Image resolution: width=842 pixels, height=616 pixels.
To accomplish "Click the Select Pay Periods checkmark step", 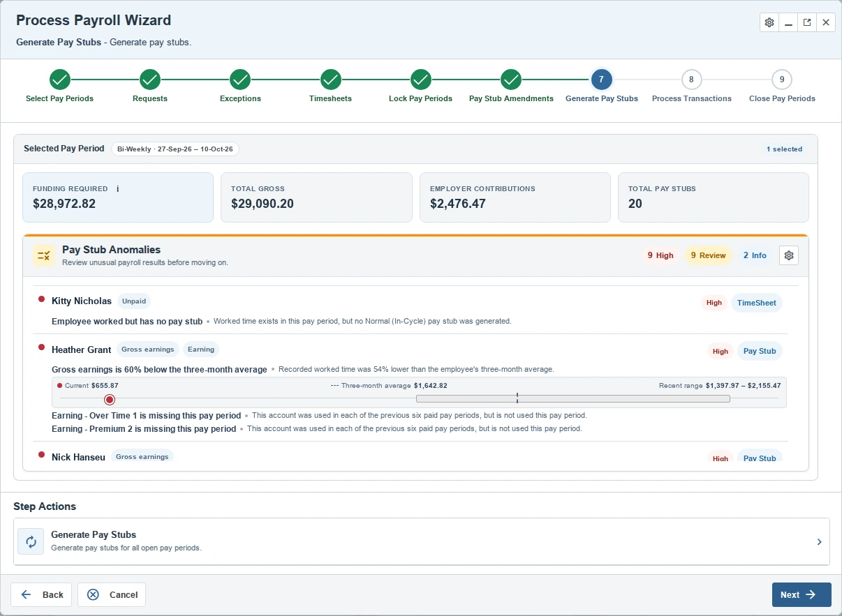I will (x=60, y=80).
